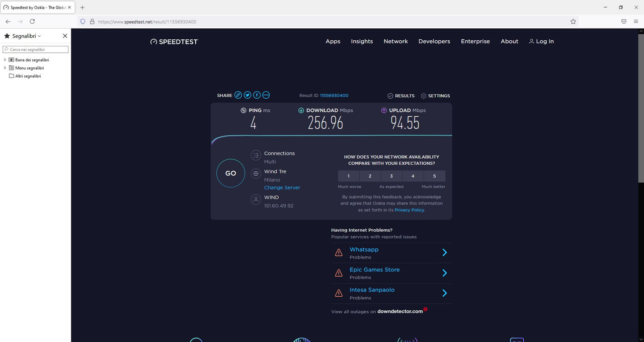Click the WIND provider user icon
644x342 pixels.
[x=256, y=199]
